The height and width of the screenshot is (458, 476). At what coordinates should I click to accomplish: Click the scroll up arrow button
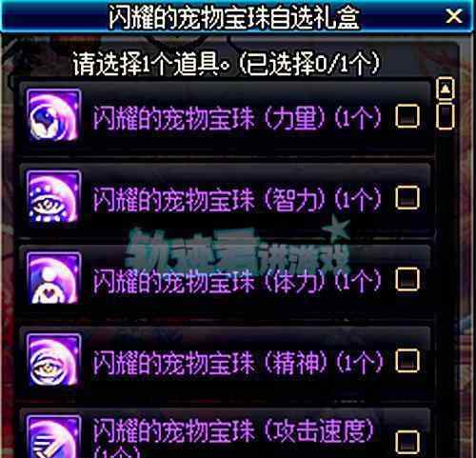click(446, 89)
